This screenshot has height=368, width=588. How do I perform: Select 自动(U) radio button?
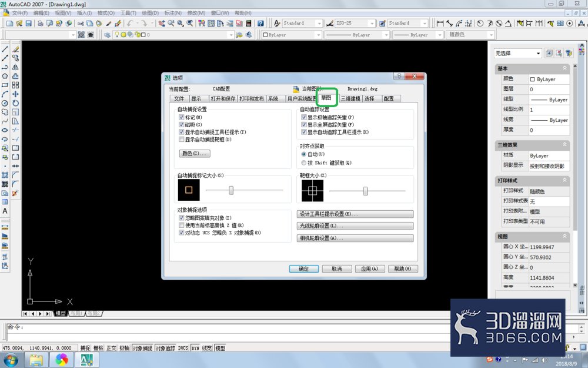pyautogui.click(x=304, y=154)
